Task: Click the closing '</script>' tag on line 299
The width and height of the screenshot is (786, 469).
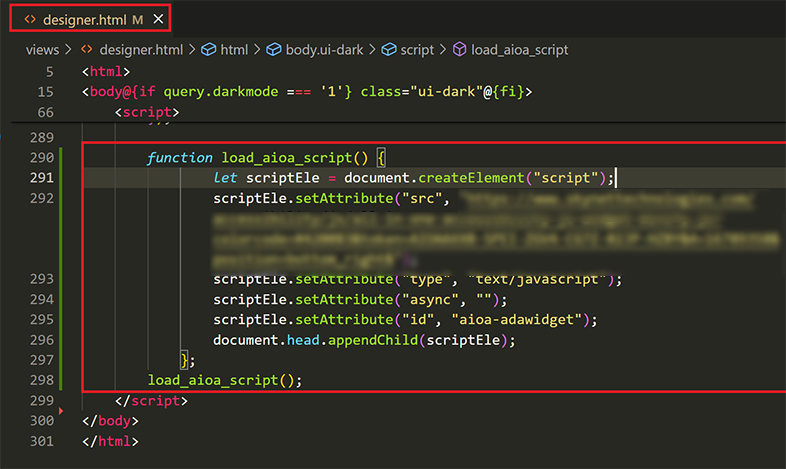Action: (x=151, y=401)
